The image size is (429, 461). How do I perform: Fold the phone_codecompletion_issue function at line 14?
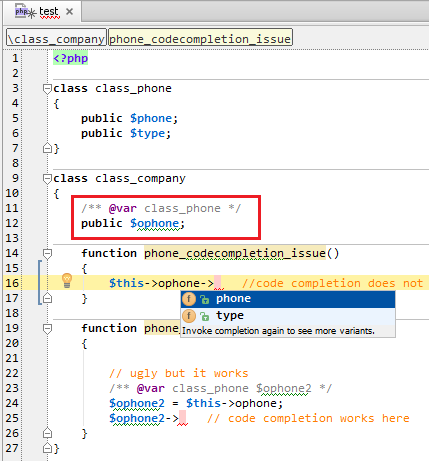[x=47, y=254]
